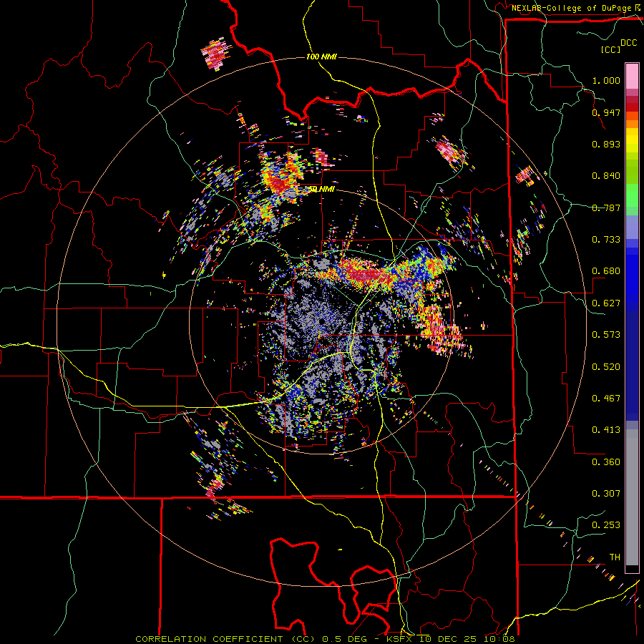Click the 0.680 scale value

click(606, 271)
